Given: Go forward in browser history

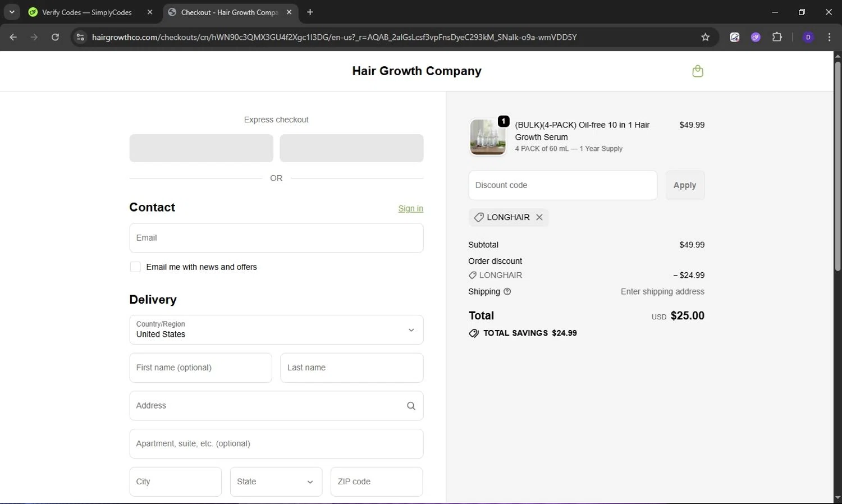Looking at the screenshot, I should [x=34, y=37].
